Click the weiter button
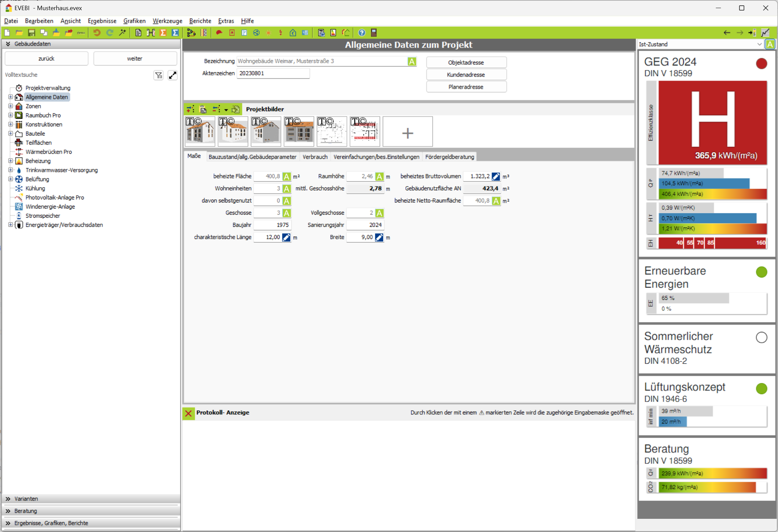 point(135,58)
